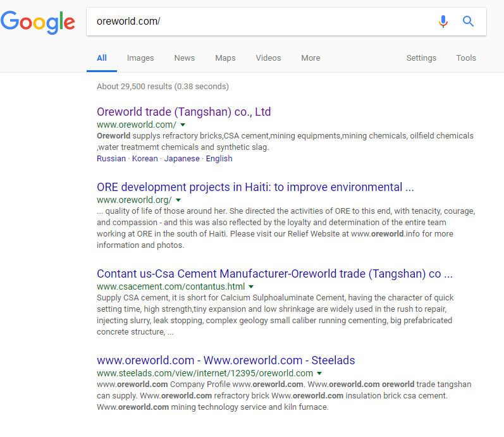This screenshot has height=437, width=504.
Task: Click the www.csacement.com/contantus.html URL text
Action: (171, 286)
